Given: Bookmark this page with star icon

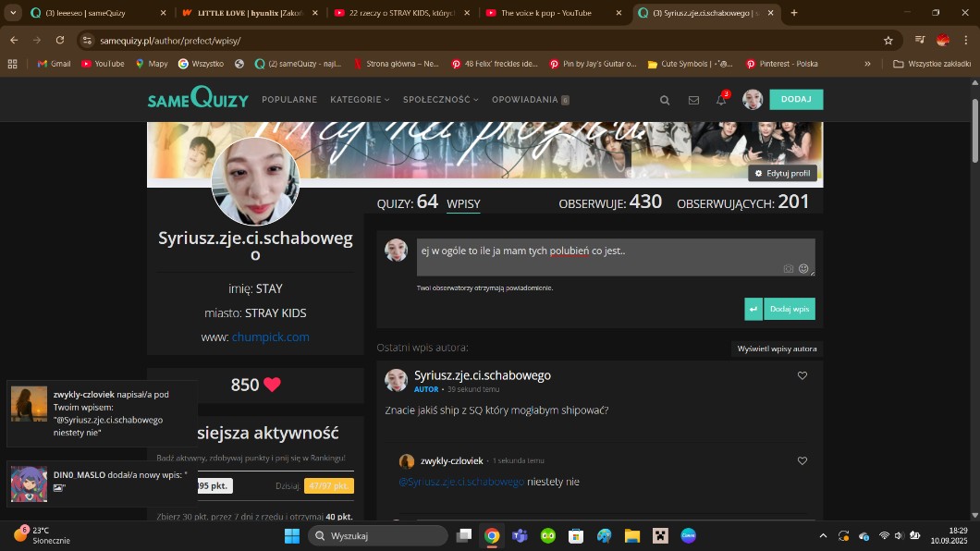Looking at the screenshot, I should tap(888, 41).
